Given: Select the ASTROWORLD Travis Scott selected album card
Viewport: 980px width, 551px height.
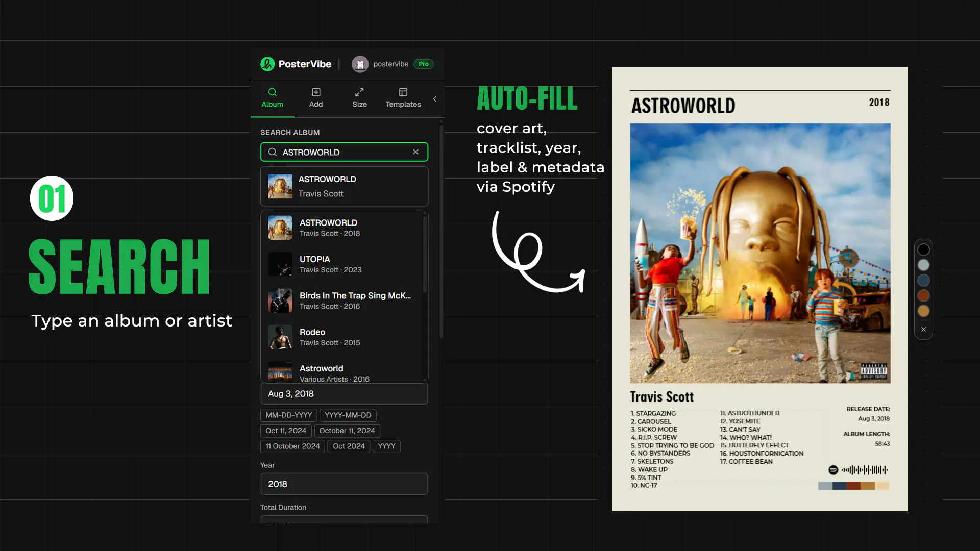Looking at the screenshot, I should click(x=345, y=186).
